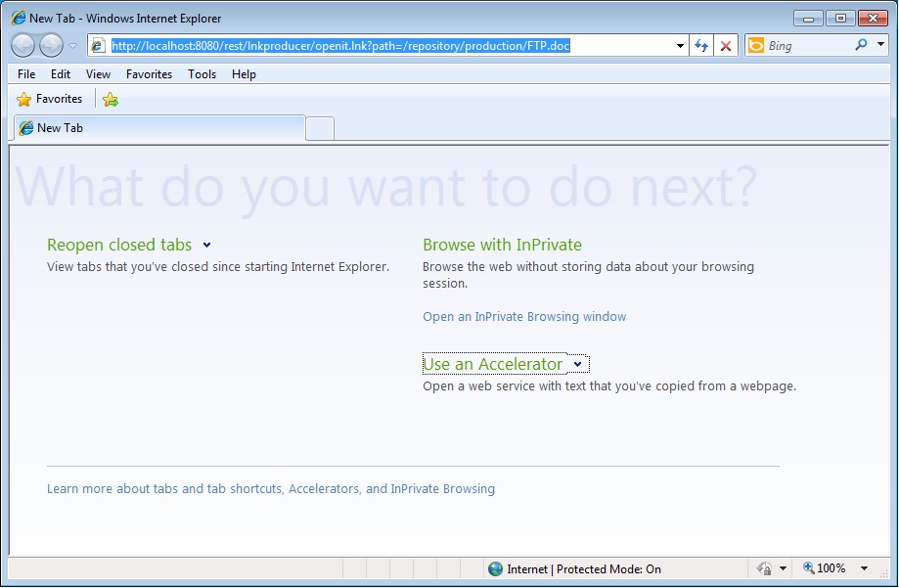Expand the address bar URL history dropdown

[x=680, y=46]
